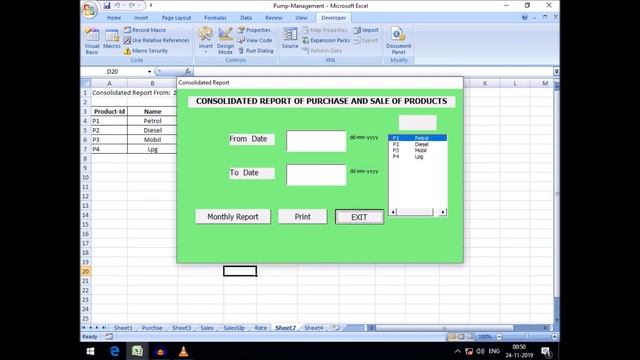Click the To Date input box

[x=316, y=175]
